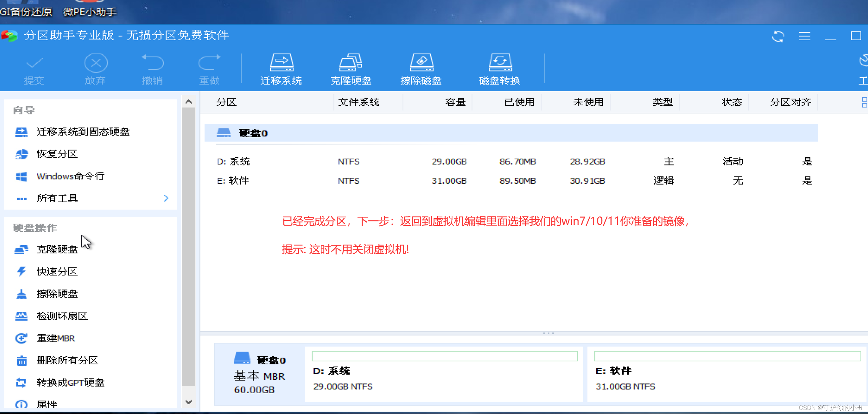Toggle the view layout icon beside 分区对齐
Viewport: 868px width, 414px height.
864,102
